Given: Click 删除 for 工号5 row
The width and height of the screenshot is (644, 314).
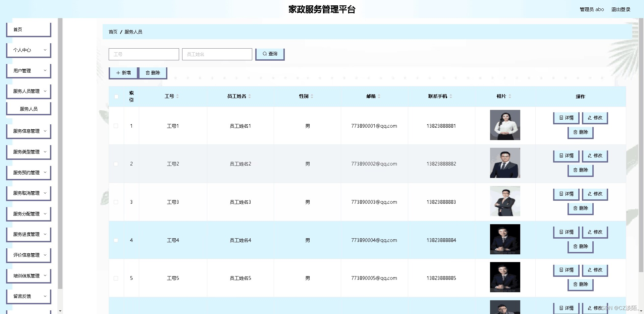Looking at the screenshot, I should (580, 284).
